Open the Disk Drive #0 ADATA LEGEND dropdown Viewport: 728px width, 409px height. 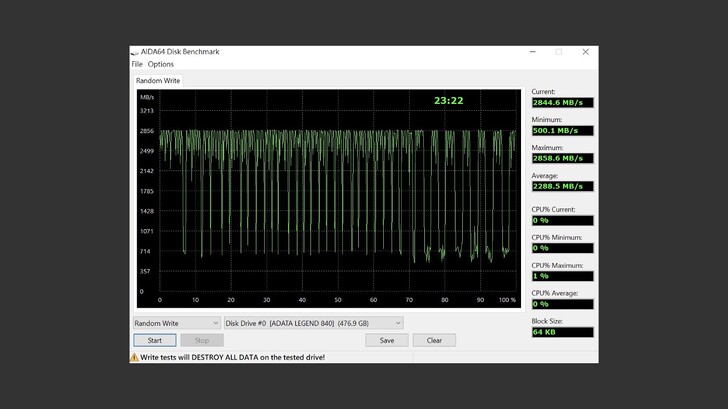tap(313, 323)
